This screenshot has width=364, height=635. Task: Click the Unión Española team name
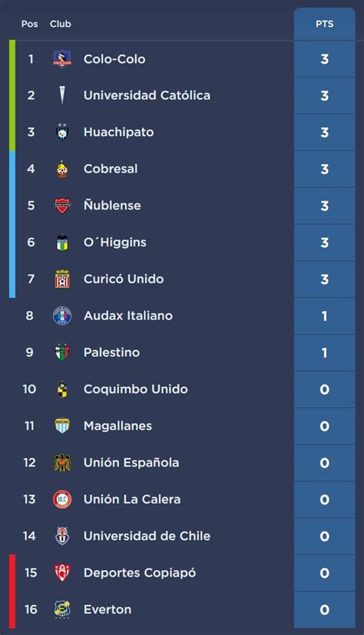[131, 462]
